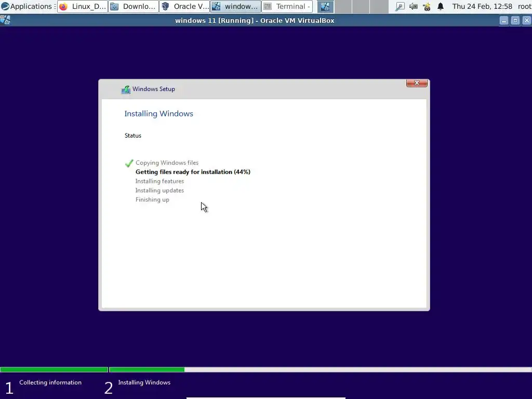Viewport: 532px width, 399px height.
Task: Open the clock showing Thu 24 Feb, 12:58
Action: (482, 6)
